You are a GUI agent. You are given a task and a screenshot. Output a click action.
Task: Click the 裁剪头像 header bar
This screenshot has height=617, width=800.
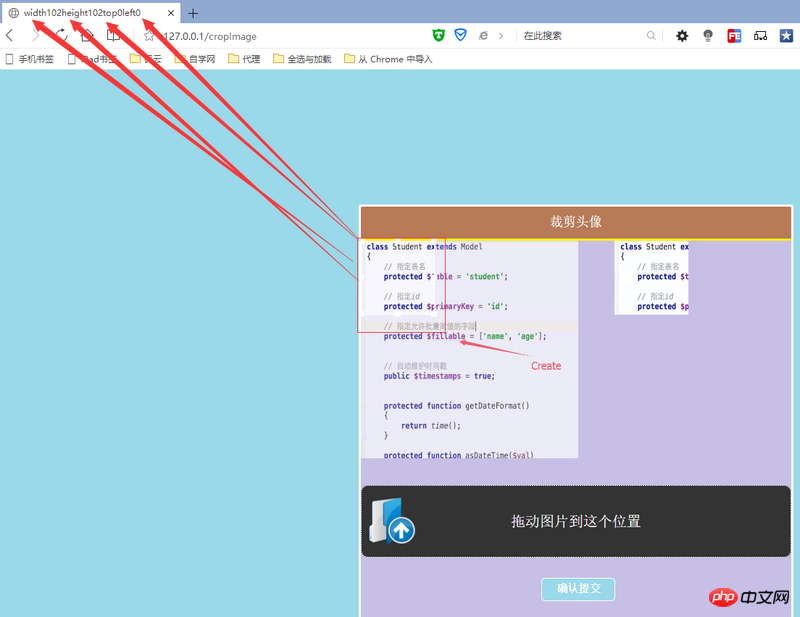[576, 222]
